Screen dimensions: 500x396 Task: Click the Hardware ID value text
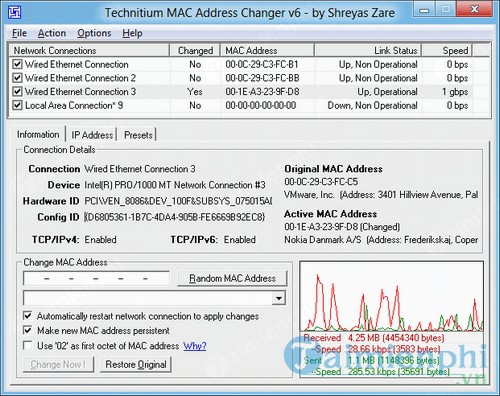pos(178,201)
